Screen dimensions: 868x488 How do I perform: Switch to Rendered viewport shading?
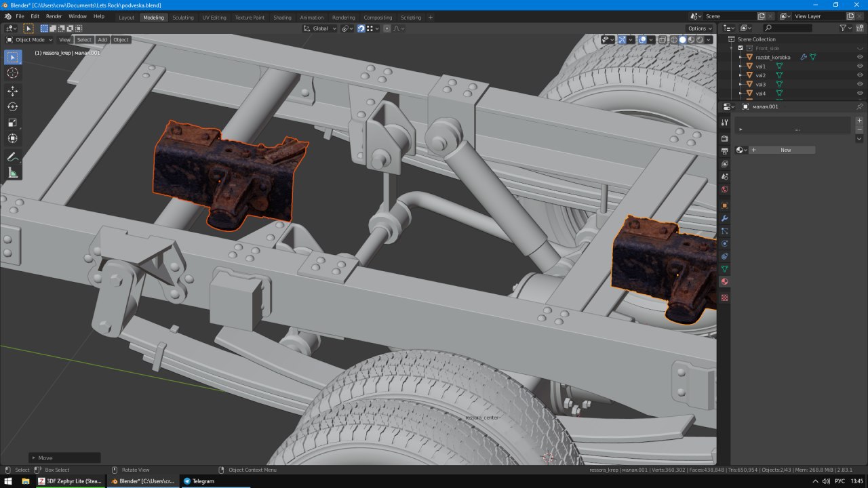(700, 39)
